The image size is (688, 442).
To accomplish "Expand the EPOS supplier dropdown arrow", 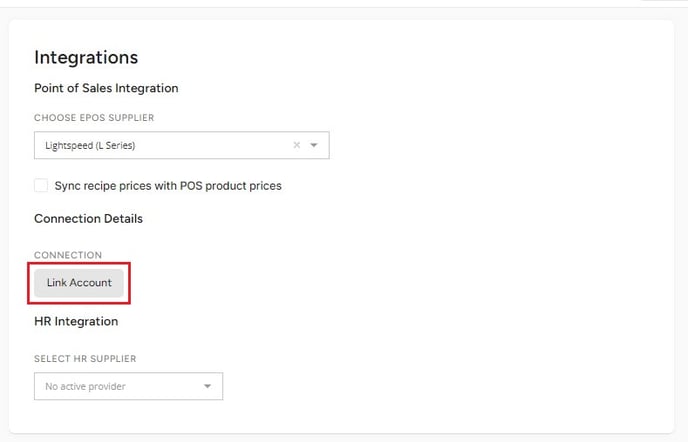I will (314, 145).
